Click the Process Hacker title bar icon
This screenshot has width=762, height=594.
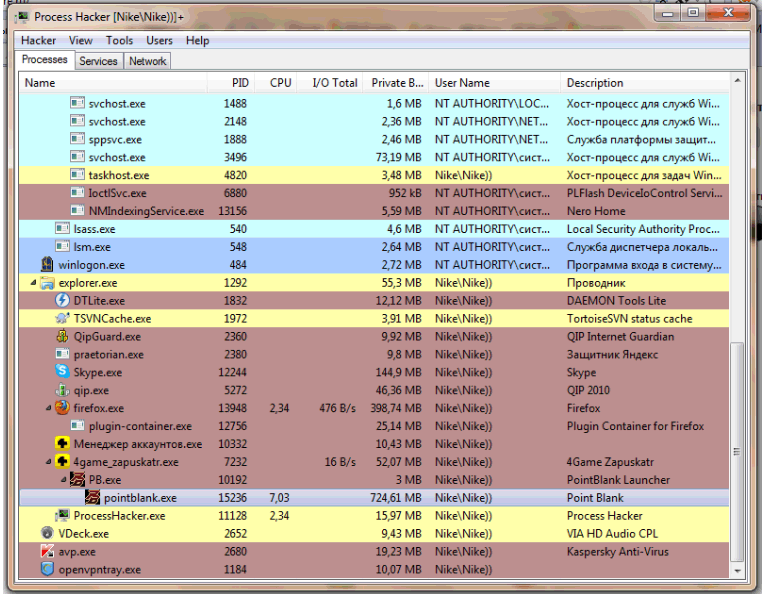22,17
